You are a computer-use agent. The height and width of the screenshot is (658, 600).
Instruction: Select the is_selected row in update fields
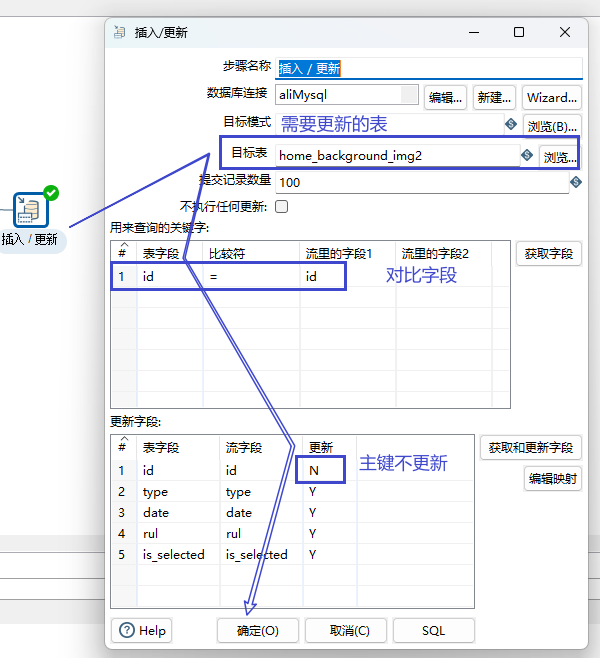172,554
